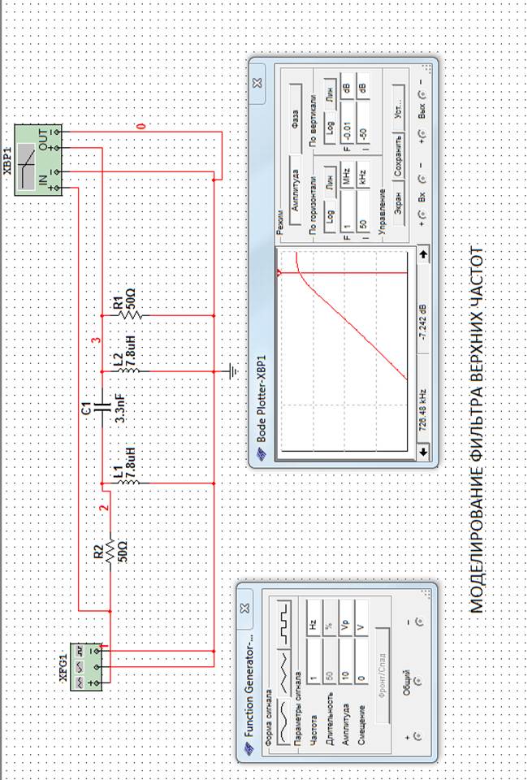
Task: Select sine waveform in Function Generator
Action: click(284, 721)
